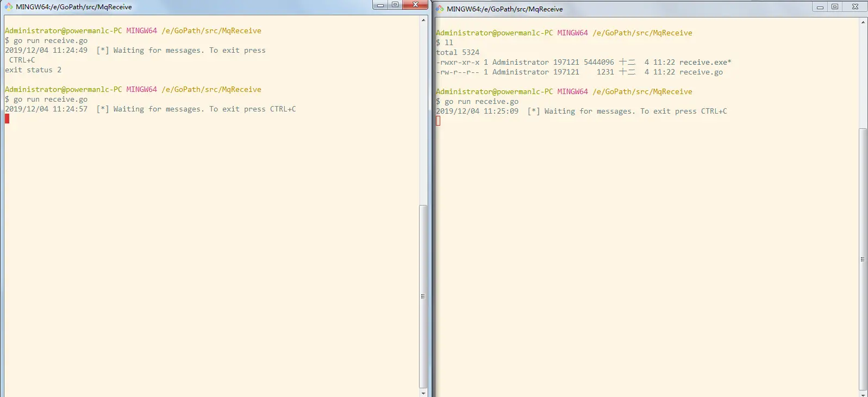Click the left terminal scrollbar down arrow

click(x=423, y=393)
